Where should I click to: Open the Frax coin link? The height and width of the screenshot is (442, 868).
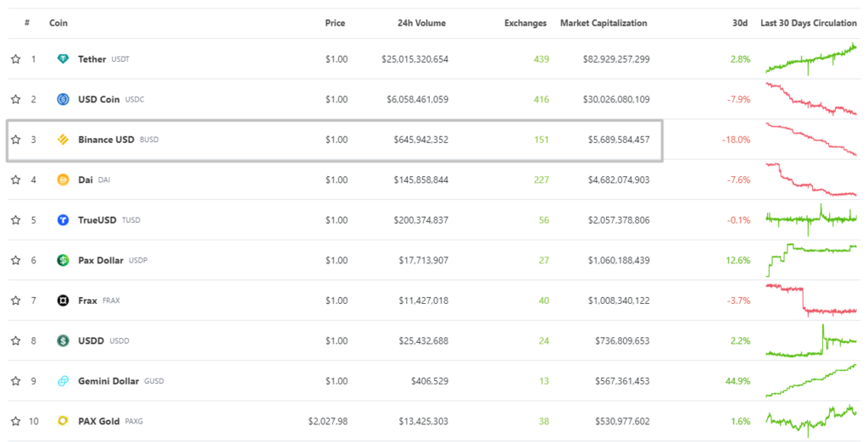coord(87,301)
